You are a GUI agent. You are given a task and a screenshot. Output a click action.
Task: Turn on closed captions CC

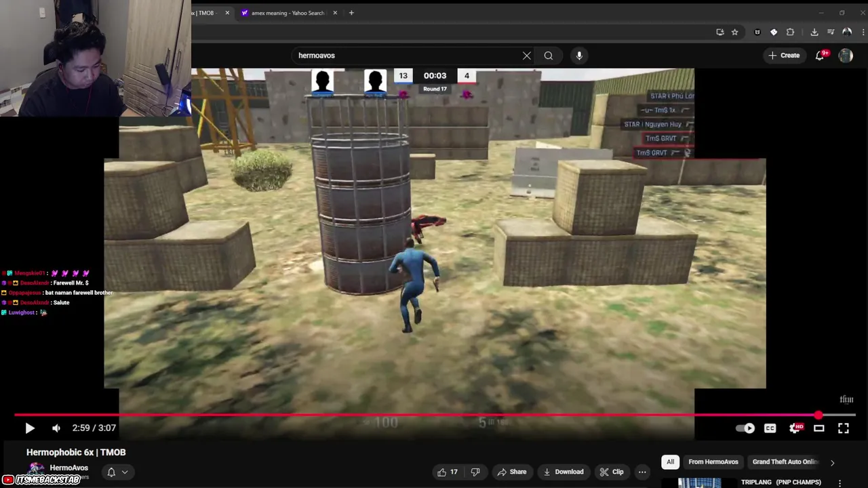click(x=770, y=428)
